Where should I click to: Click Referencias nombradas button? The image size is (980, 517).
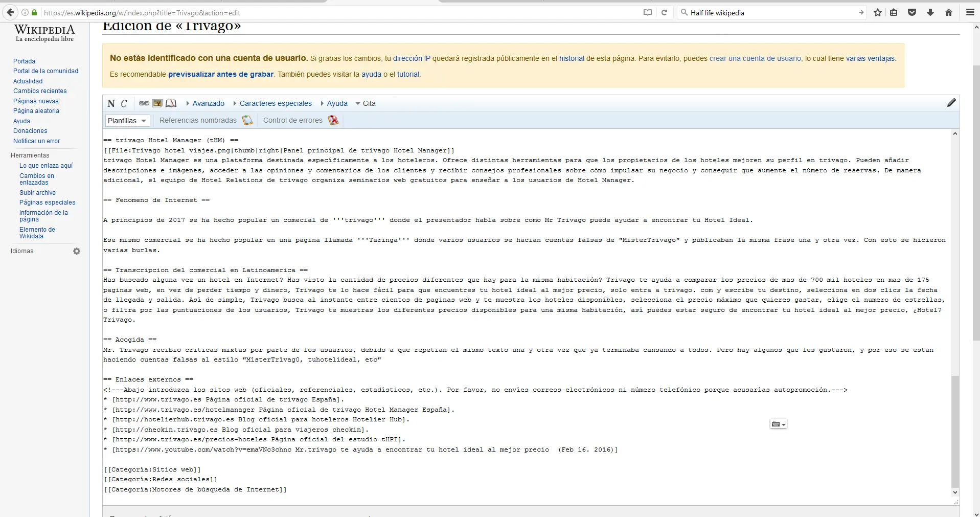198,120
